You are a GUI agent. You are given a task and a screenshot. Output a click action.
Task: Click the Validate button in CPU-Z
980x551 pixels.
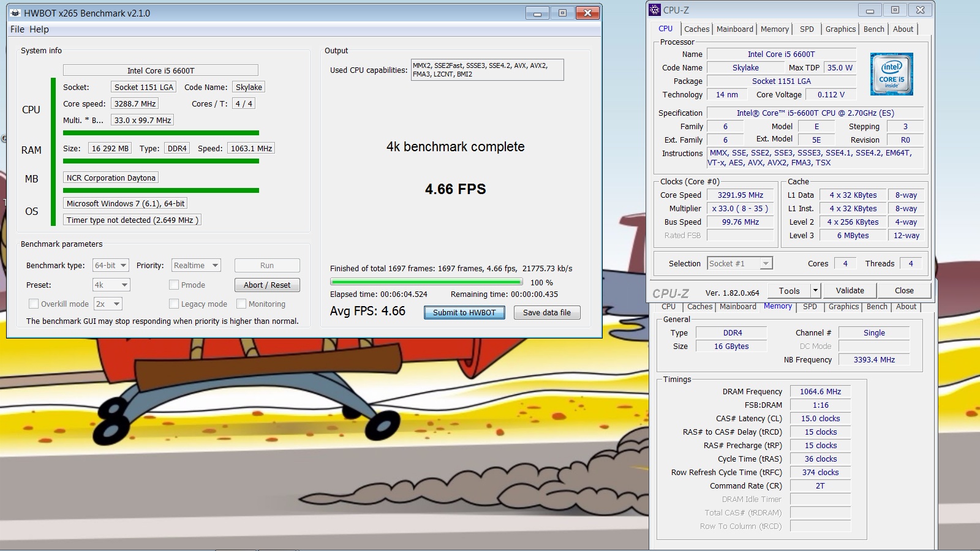pyautogui.click(x=850, y=290)
